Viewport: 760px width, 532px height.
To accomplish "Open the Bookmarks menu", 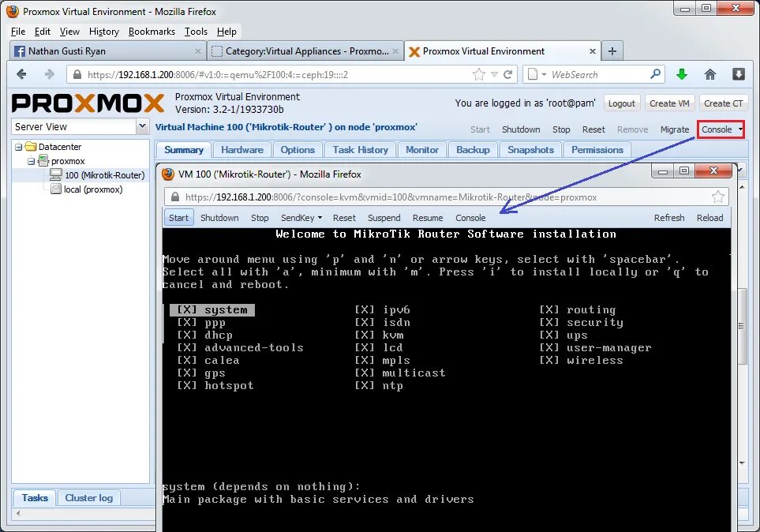I will coord(152,32).
